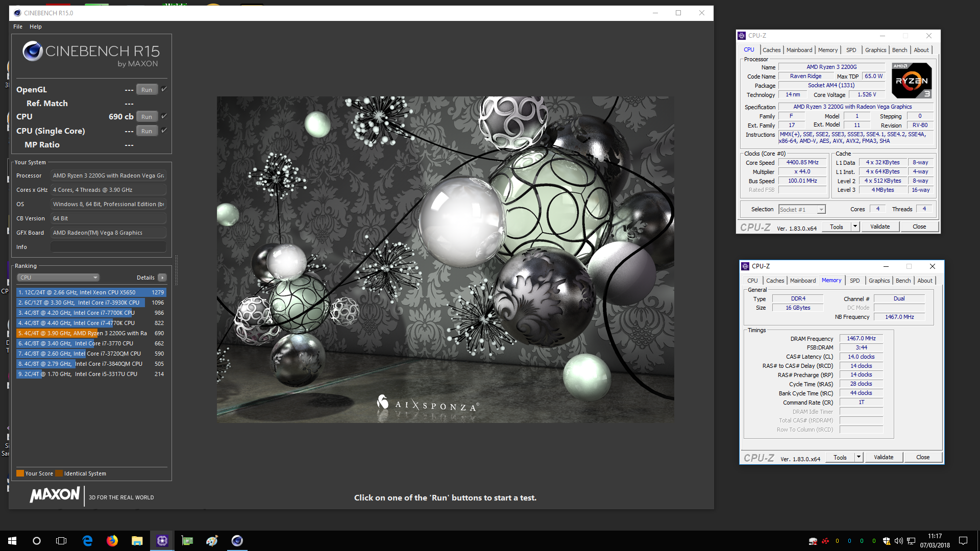Select the i5-3317U ranking row
This screenshot has height=551, width=980.
91,374
